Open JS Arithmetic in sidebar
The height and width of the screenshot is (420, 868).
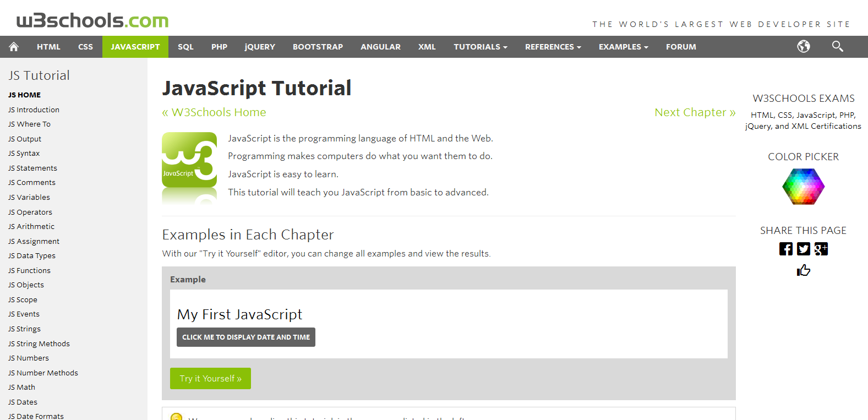tap(31, 226)
